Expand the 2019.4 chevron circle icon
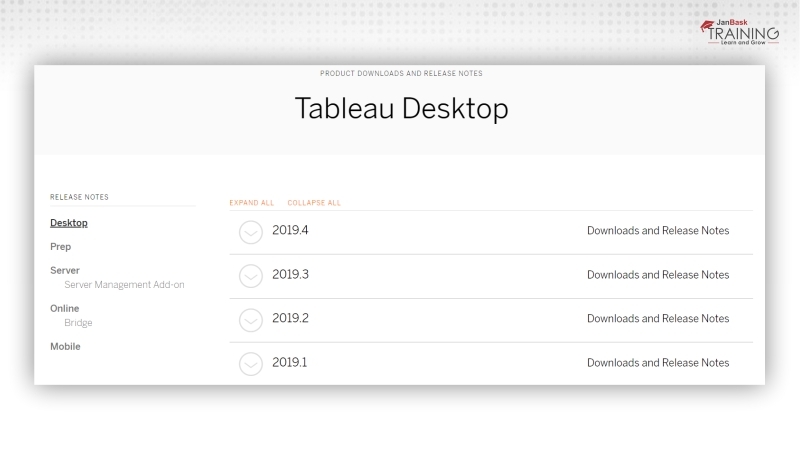 point(251,232)
